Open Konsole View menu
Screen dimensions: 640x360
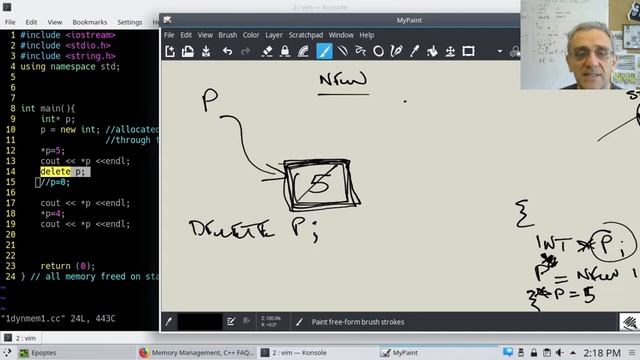point(55,22)
